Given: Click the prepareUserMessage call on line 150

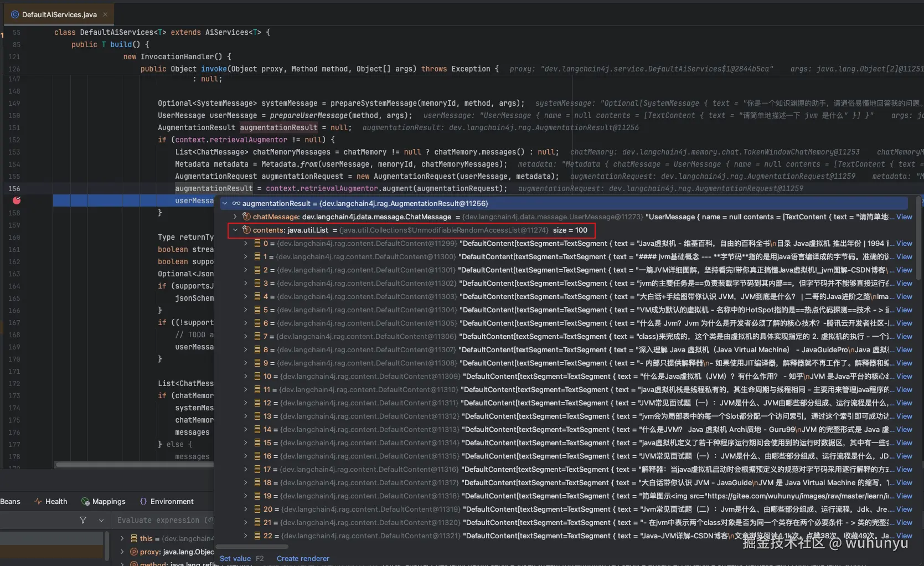Looking at the screenshot, I should (309, 115).
